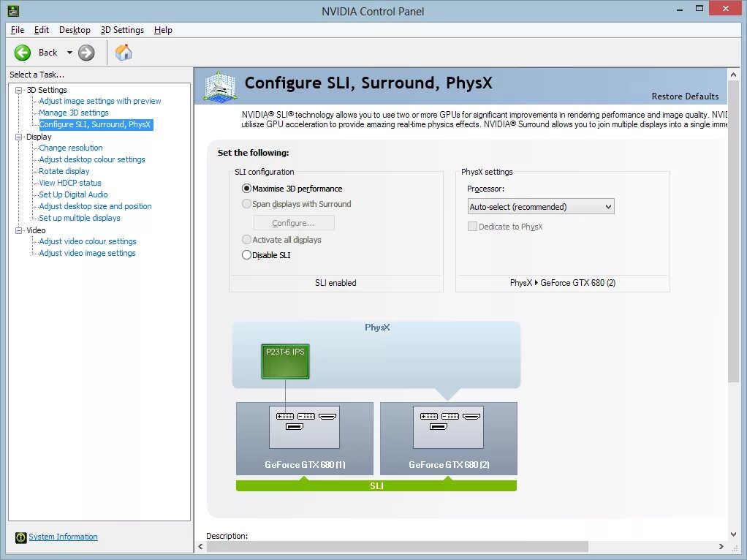
Task: Select Disable SLI radio button
Action: click(x=246, y=255)
